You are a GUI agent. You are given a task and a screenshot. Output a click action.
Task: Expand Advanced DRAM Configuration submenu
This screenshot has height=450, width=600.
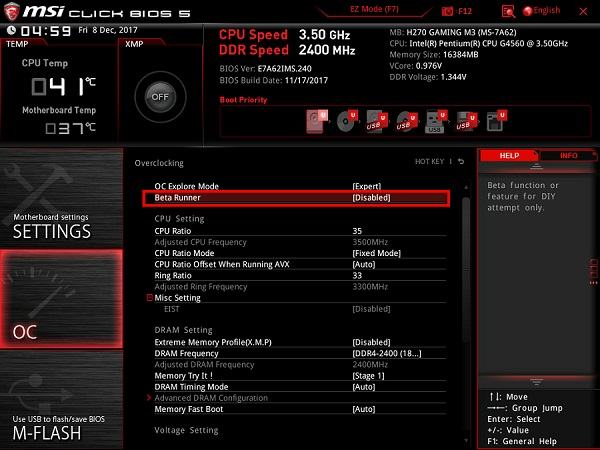click(211, 398)
